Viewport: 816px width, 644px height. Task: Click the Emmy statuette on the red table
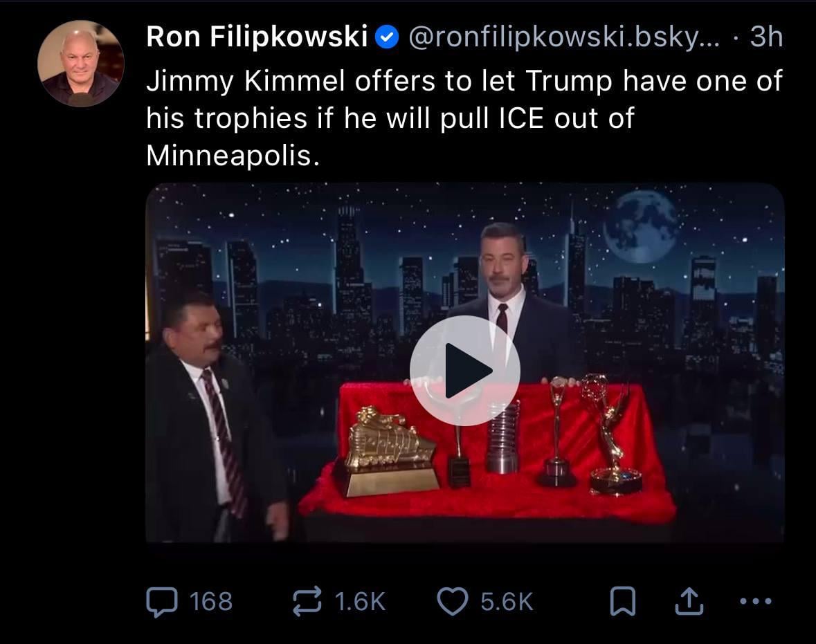pyautogui.click(x=614, y=434)
